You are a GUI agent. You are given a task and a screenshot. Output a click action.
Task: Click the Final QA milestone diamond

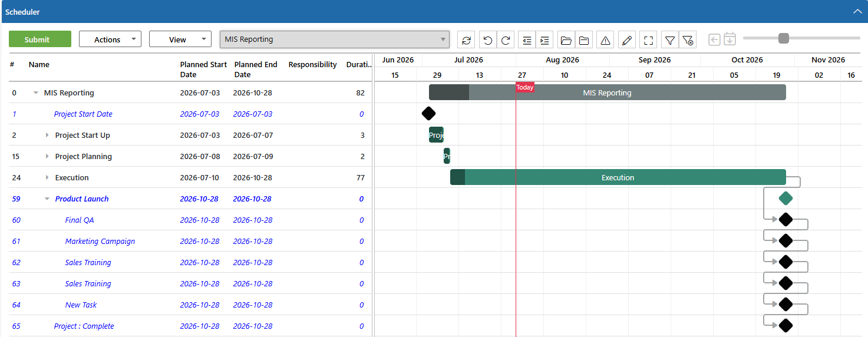(786, 220)
